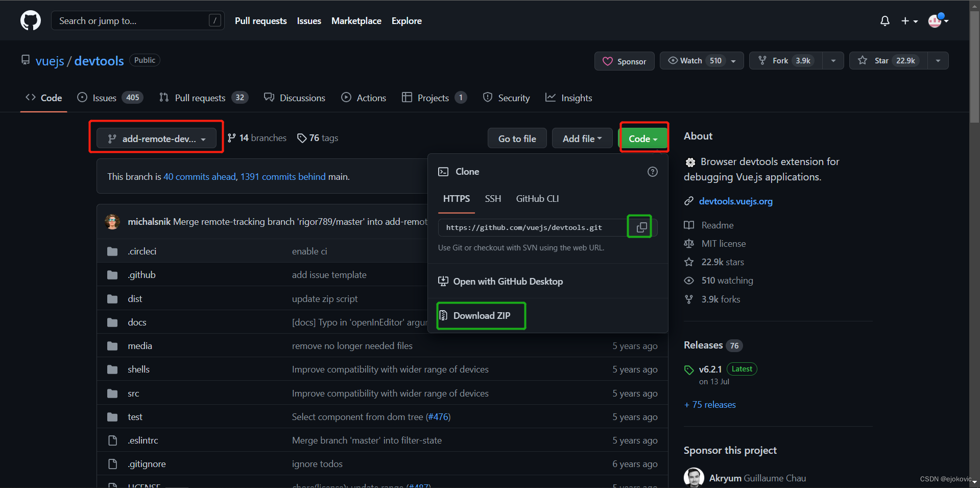Open the + 75 releases link
The height and width of the screenshot is (488, 980).
(710, 404)
